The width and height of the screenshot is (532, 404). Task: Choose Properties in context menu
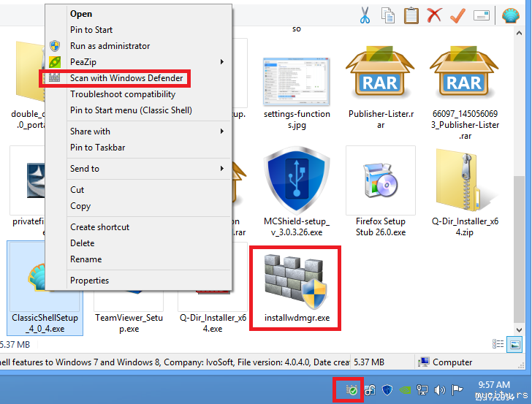coord(139,281)
